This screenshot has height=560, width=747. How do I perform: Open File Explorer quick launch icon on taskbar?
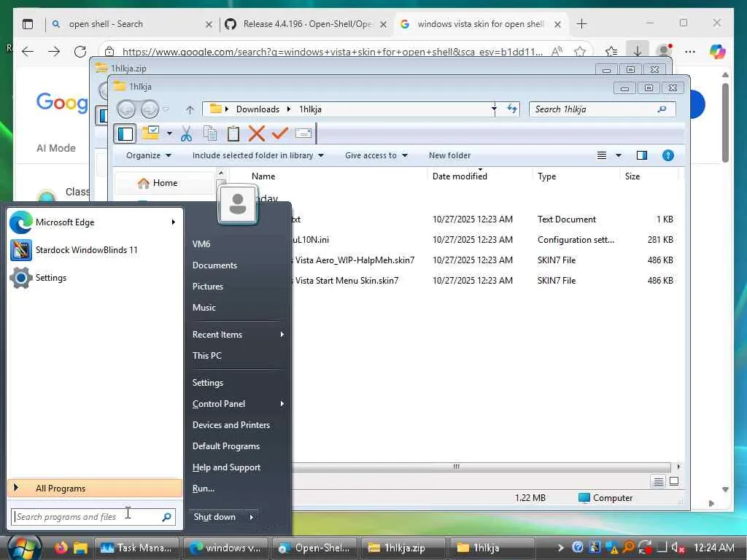click(80, 548)
